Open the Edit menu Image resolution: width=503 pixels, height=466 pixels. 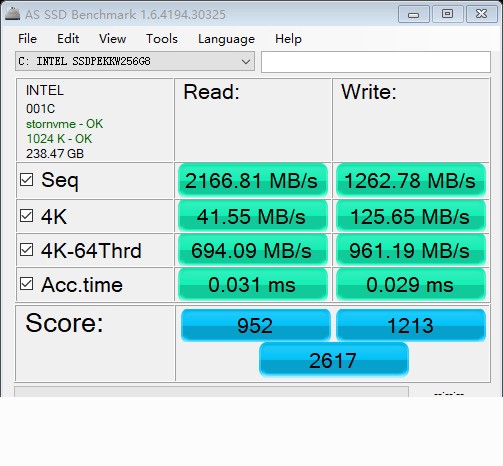(68, 39)
